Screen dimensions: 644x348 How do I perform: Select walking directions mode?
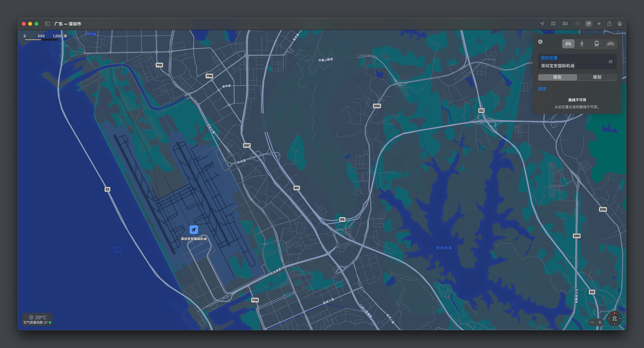pos(582,44)
